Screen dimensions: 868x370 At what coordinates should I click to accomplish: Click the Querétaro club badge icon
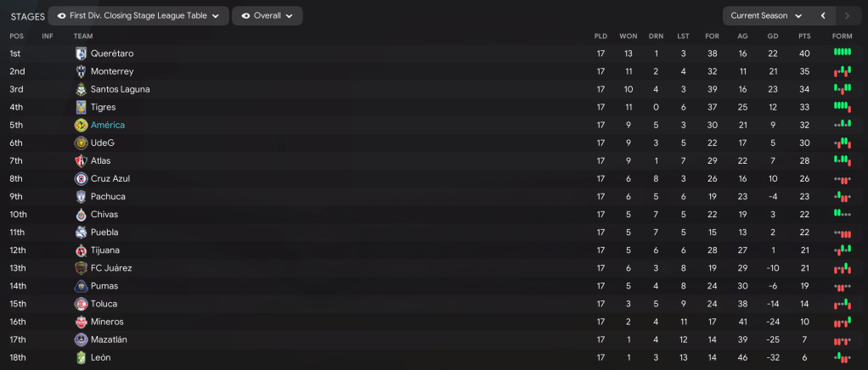(81, 53)
